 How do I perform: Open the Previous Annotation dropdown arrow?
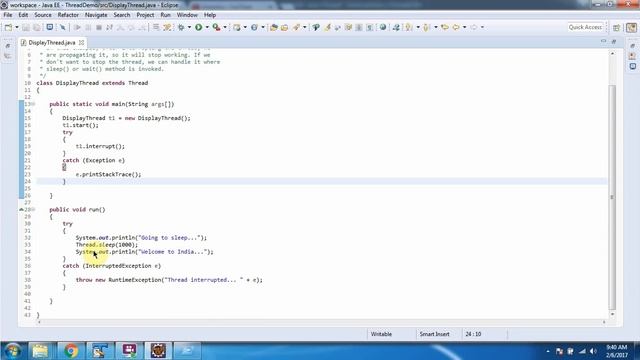coord(436,27)
